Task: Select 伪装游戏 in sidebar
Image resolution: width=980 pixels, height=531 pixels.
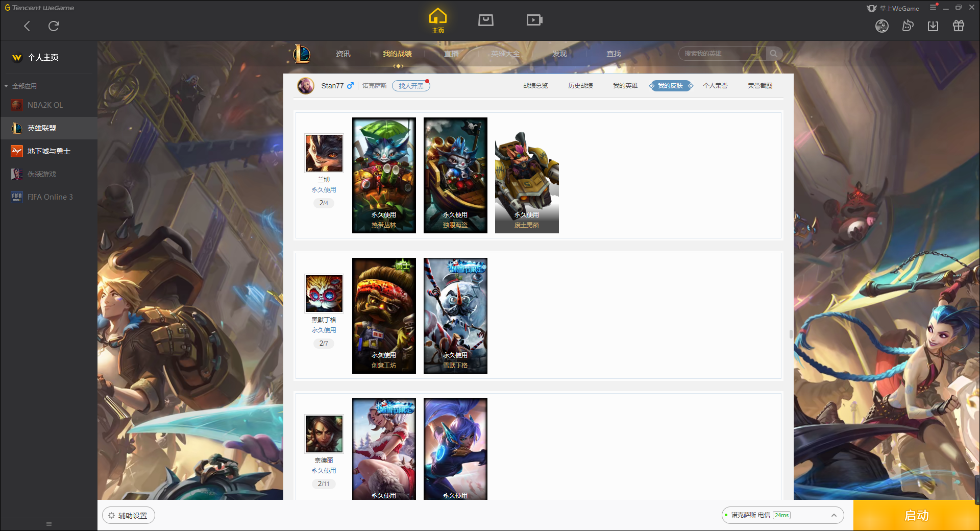Action: click(x=48, y=174)
